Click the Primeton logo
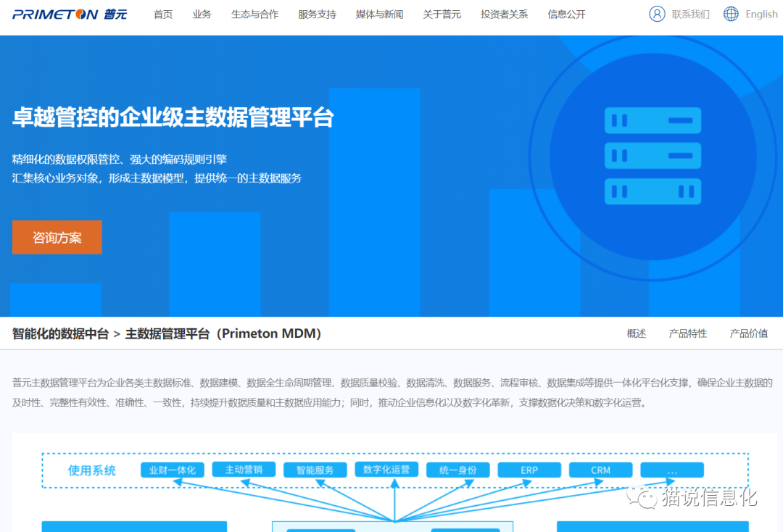Screen dimensions: 783x532 tap(70, 14)
